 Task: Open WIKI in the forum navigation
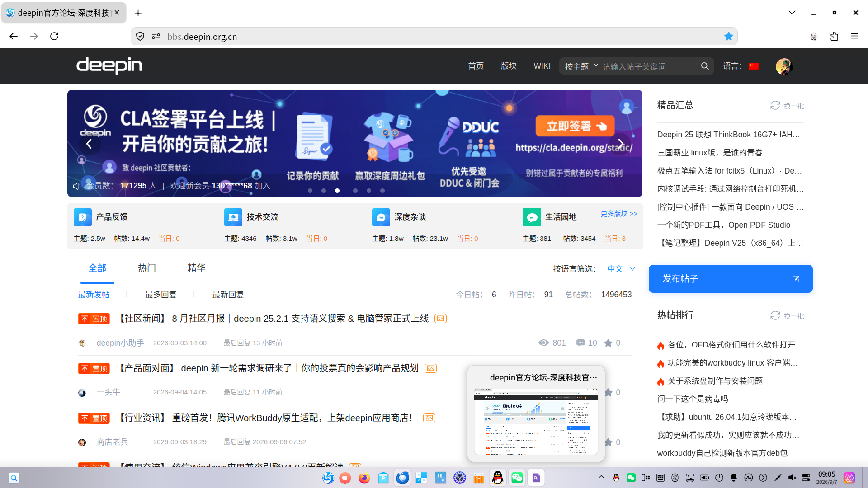(x=542, y=66)
